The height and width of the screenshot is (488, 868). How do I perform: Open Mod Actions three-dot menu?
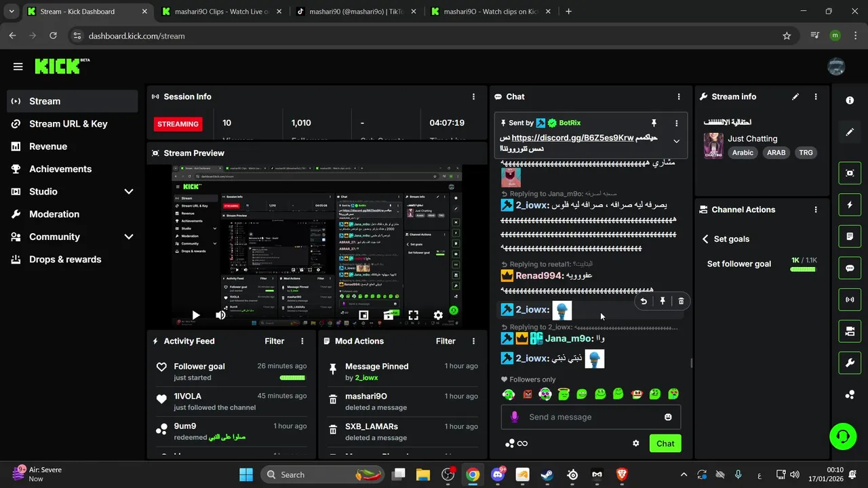pos(473,341)
